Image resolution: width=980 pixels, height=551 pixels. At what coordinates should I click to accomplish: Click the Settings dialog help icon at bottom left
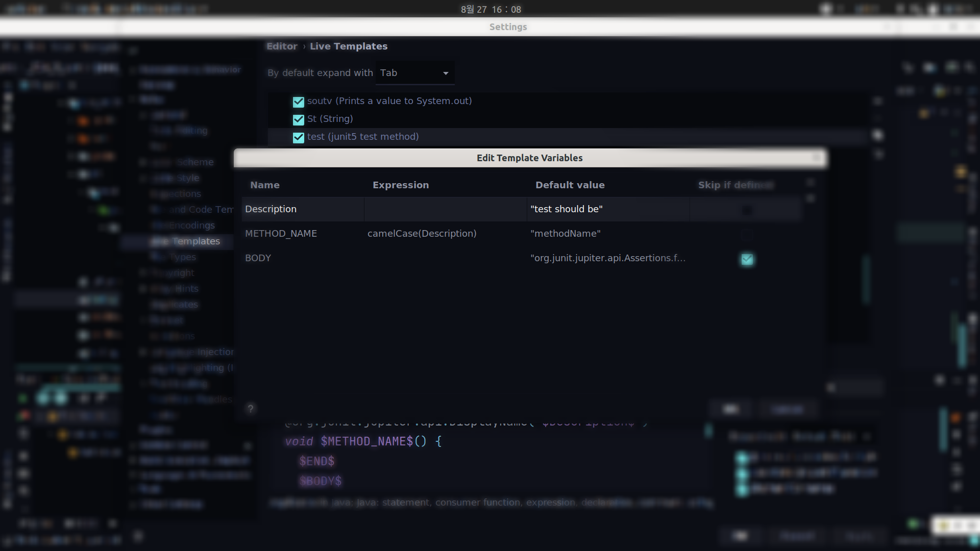(138, 536)
